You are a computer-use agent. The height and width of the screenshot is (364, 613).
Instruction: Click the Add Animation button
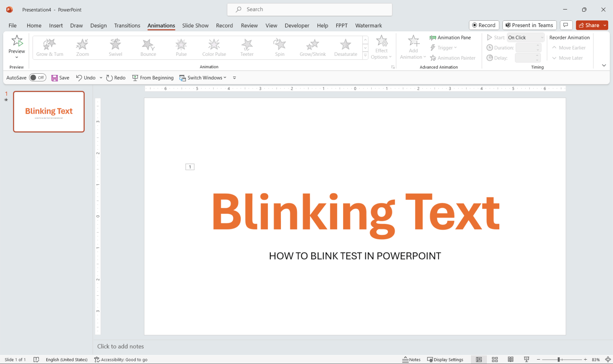[x=413, y=47]
